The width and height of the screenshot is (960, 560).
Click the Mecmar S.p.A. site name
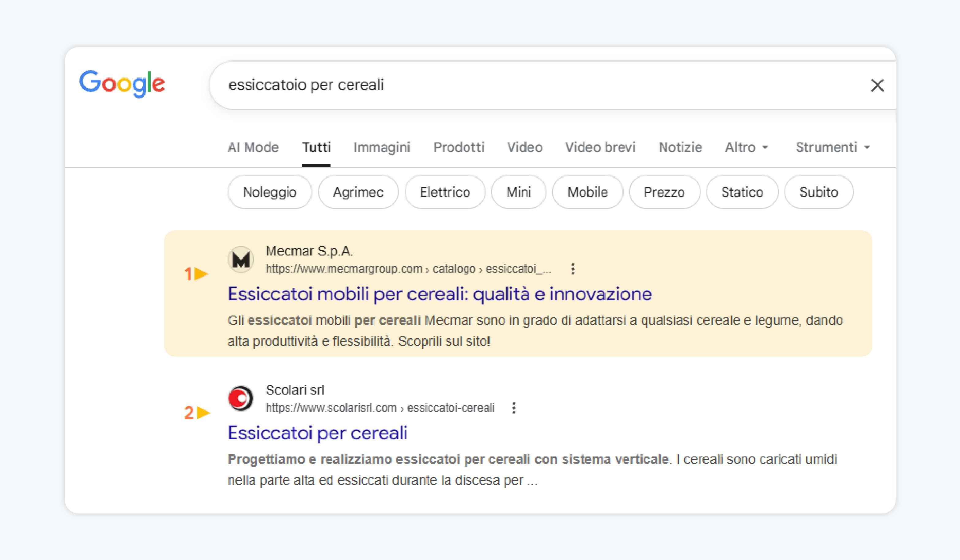coord(309,251)
